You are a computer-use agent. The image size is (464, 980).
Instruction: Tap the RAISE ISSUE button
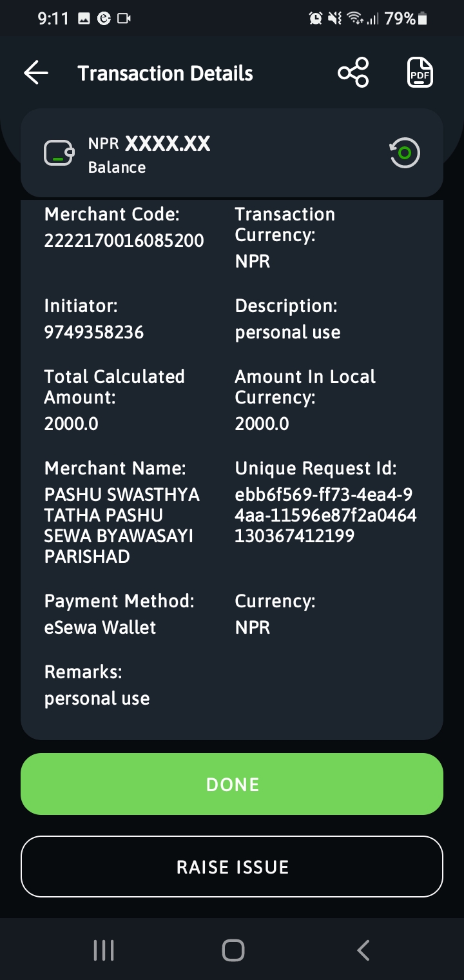tap(232, 867)
